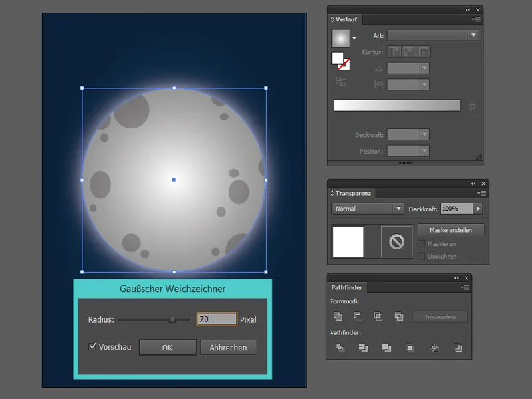Open the Transparenz panel flyout menu
532x399 pixels.
click(481, 193)
